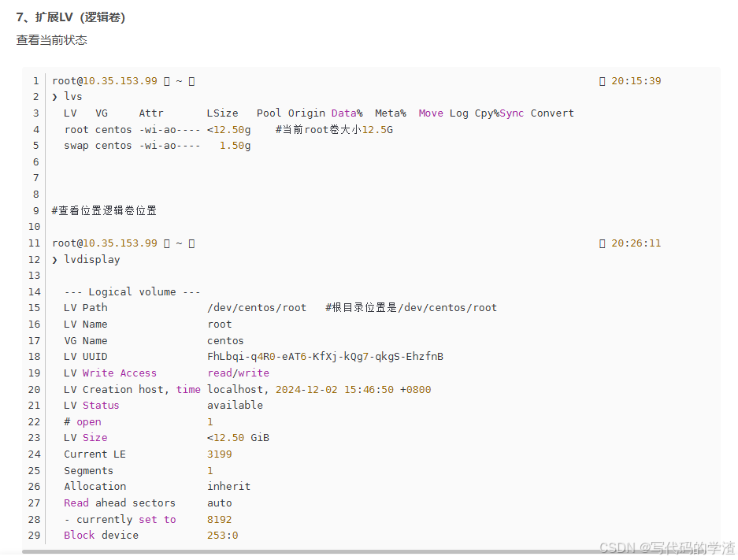Click the prompt arrow before lvs command
Screen dimensions: 738x560
tap(55, 97)
